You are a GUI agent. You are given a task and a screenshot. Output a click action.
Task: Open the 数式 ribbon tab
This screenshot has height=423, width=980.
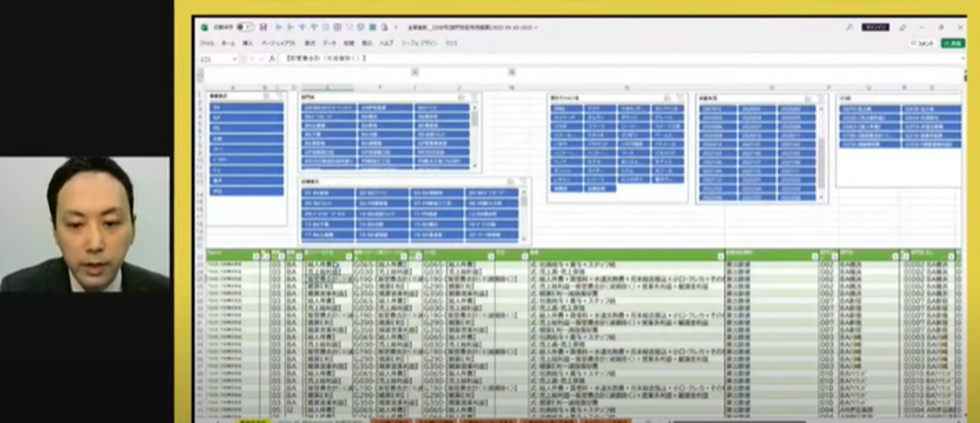coord(310,43)
